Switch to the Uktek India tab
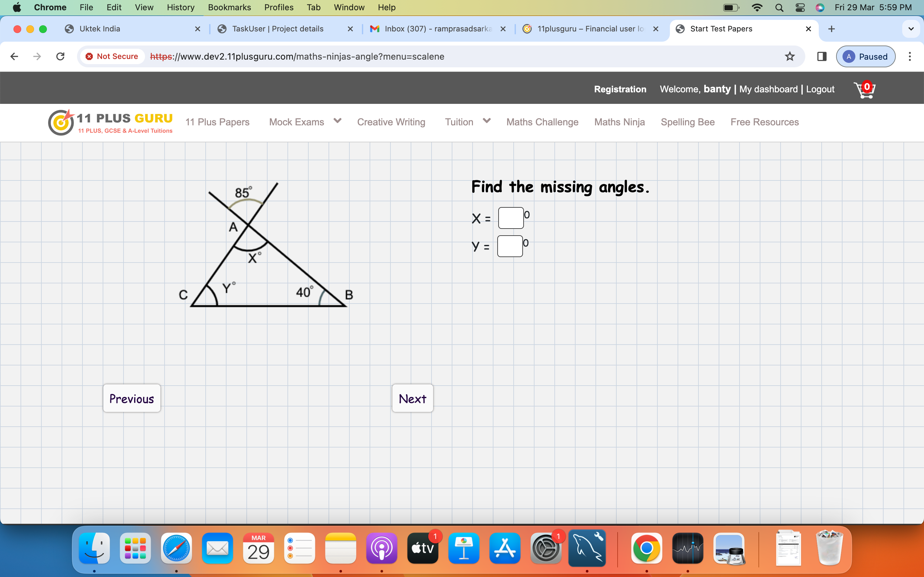This screenshot has width=924, height=577. click(x=100, y=29)
